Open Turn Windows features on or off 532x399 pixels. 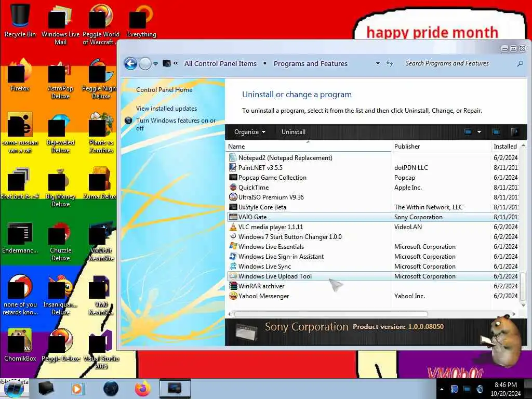point(176,124)
